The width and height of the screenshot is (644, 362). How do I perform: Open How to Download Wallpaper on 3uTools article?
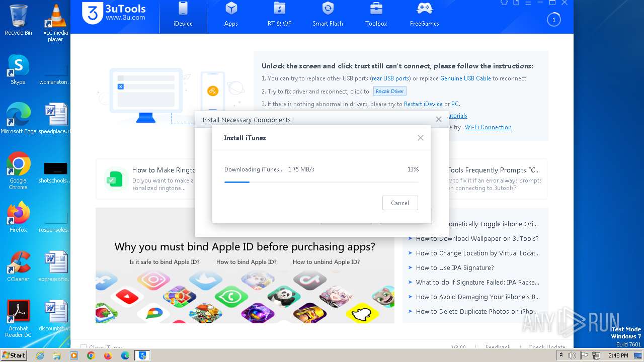(x=477, y=239)
